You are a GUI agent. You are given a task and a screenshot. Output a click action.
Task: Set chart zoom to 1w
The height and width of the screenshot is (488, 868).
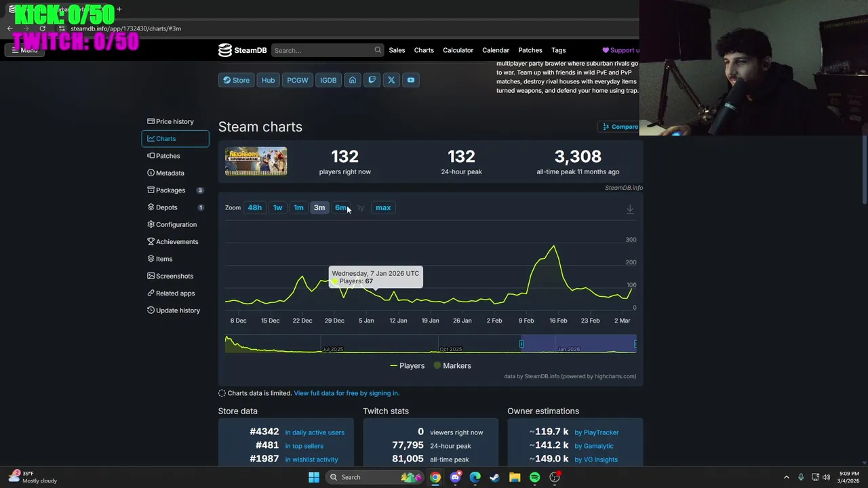(x=277, y=207)
